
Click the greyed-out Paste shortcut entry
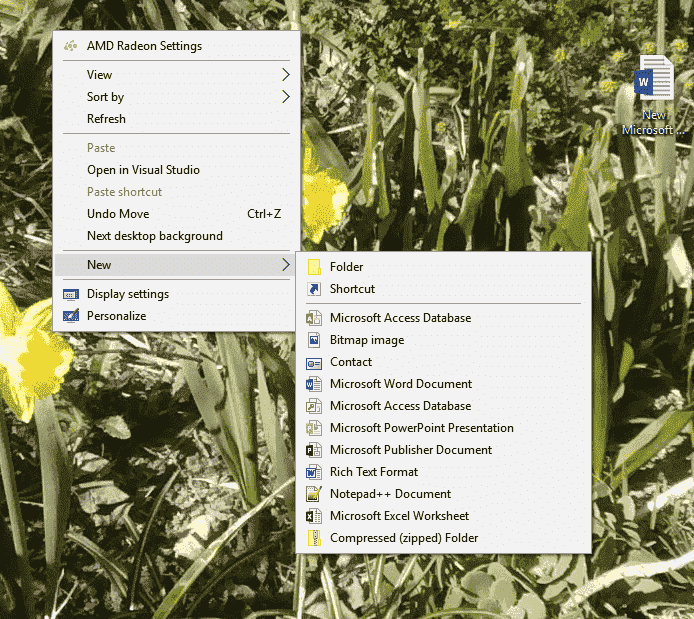click(x=176, y=192)
